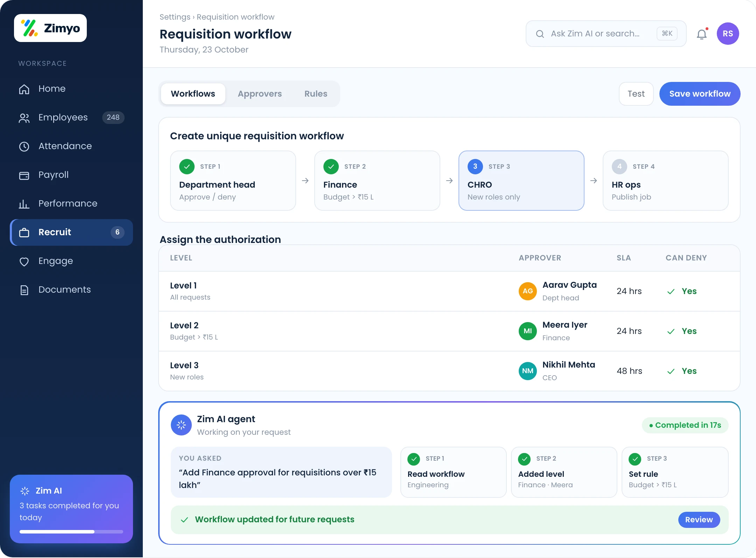This screenshot has height=558, width=756.
Task: Open Documents section
Action: tap(71, 290)
